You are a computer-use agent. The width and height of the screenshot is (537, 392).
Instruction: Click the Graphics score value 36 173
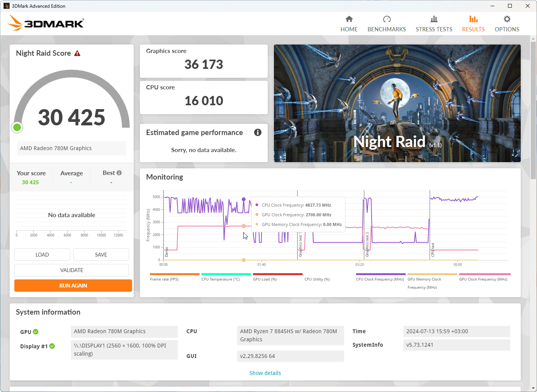tap(204, 65)
